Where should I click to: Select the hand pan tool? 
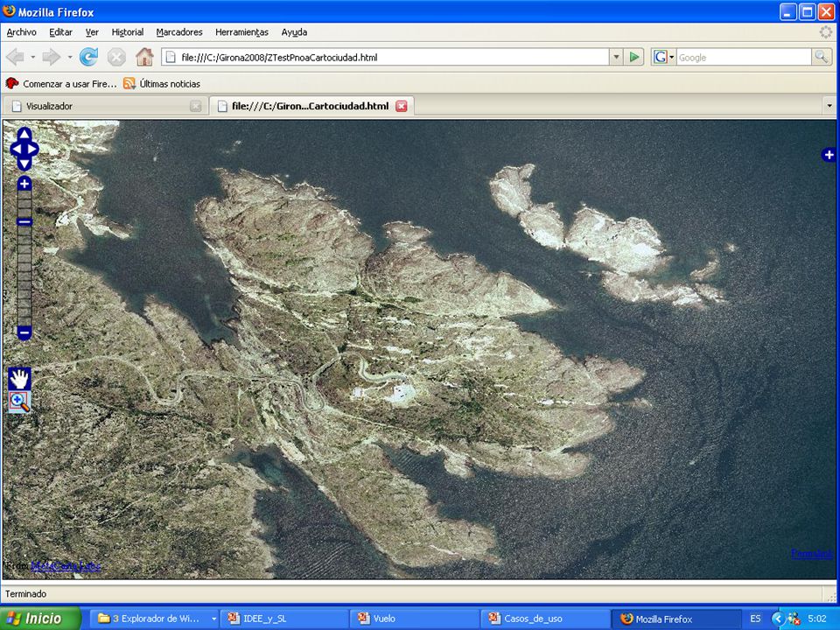click(20, 378)
